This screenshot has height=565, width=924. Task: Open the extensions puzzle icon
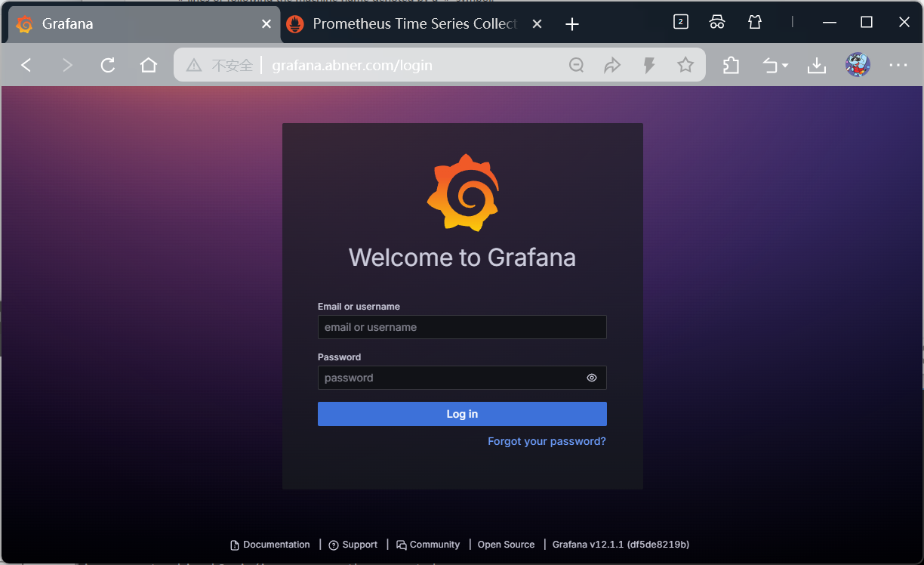(x=731, y=65)
